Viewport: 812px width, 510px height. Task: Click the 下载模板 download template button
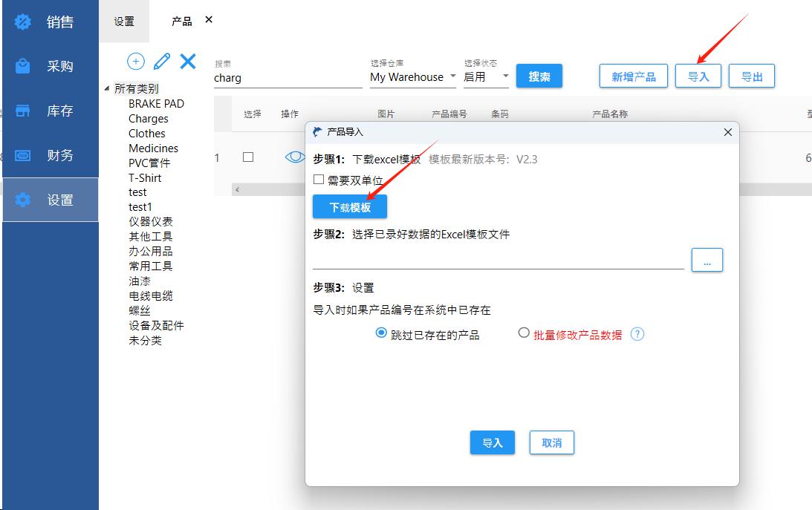350,207
